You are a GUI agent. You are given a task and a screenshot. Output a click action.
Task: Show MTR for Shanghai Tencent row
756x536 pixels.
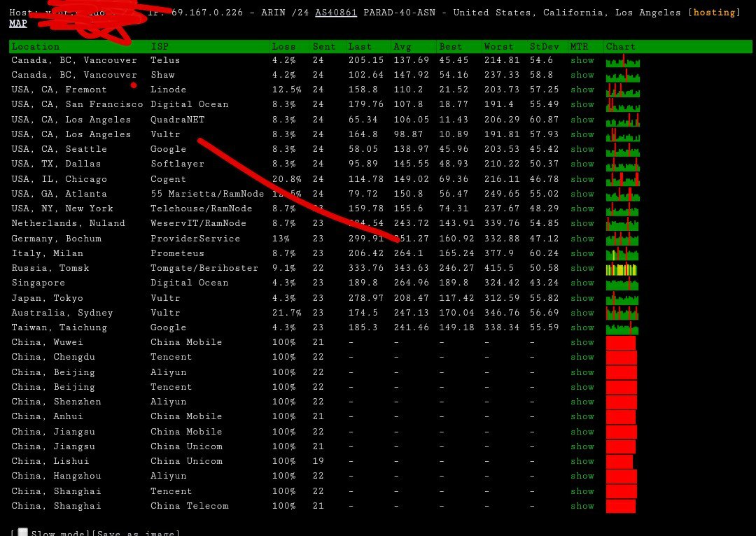(x=582, y=492)
